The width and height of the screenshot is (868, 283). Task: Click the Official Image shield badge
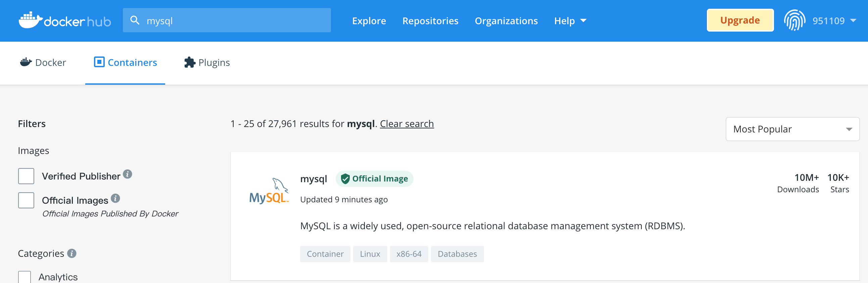(x=374, y=179)
